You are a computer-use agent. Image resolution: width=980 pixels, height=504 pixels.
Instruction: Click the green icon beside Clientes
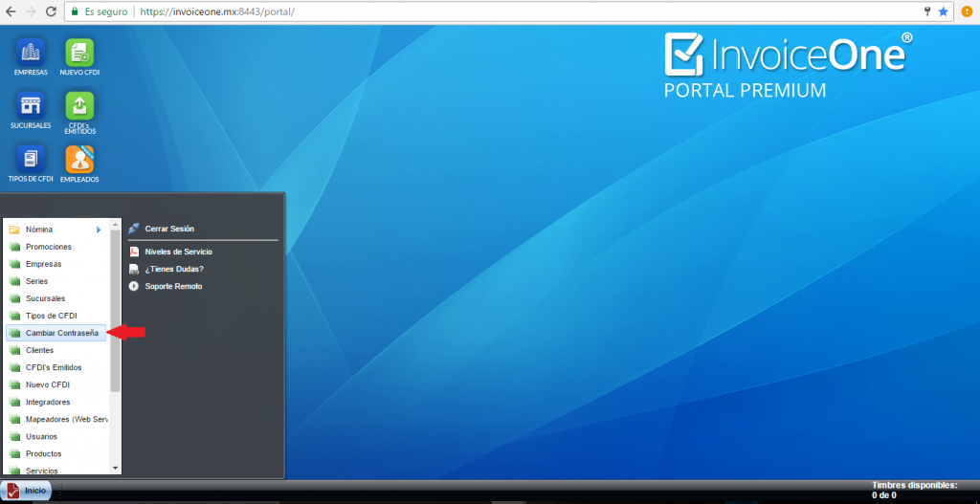(15, 350)
